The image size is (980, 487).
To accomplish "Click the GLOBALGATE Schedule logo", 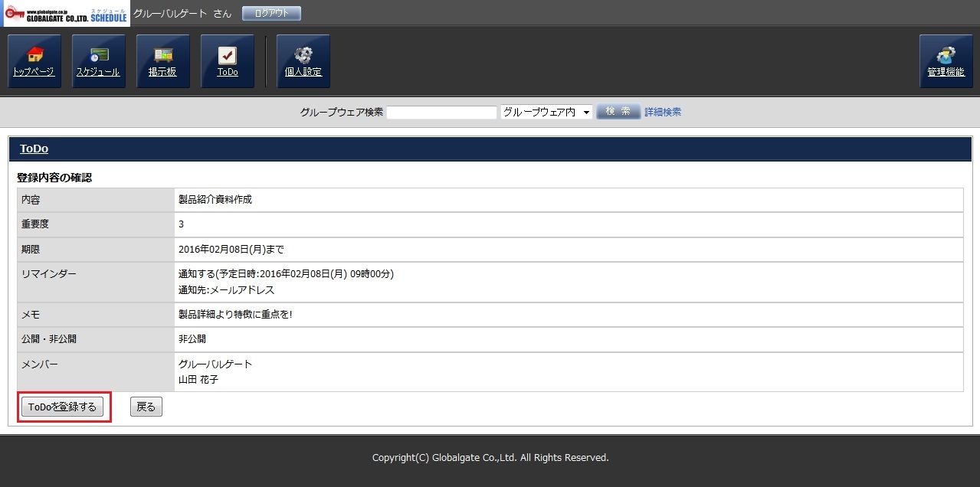I will pos(66,14).
